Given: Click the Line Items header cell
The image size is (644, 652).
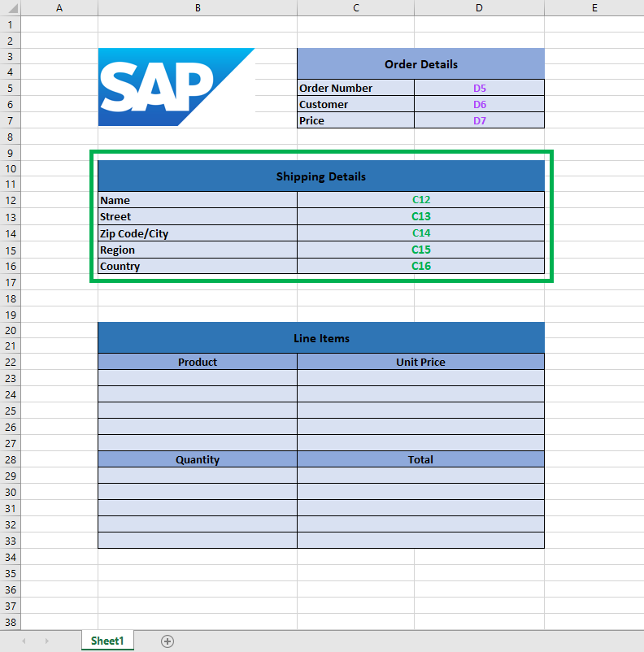Looking at the screenshot, I should [x=321, y=338].
